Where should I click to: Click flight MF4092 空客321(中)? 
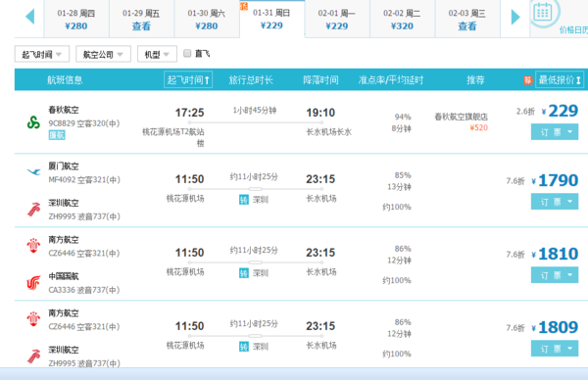84,180
